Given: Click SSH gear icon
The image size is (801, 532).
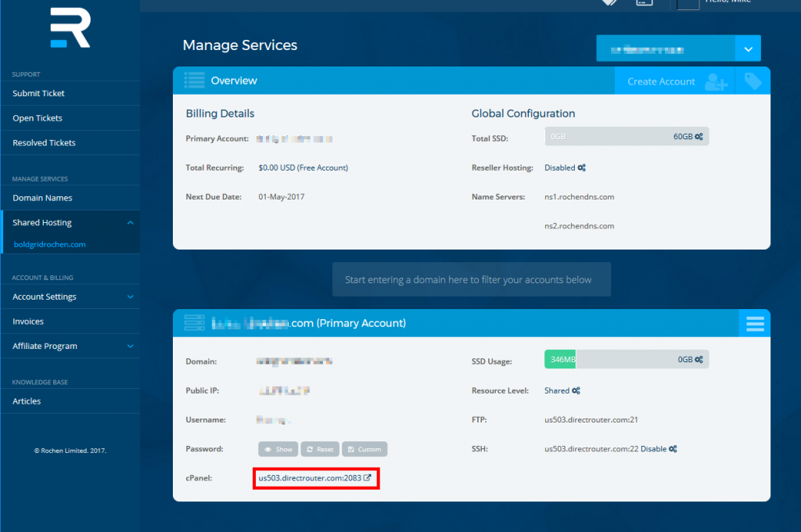Looking at the screenshot, I should coord(673,449).
